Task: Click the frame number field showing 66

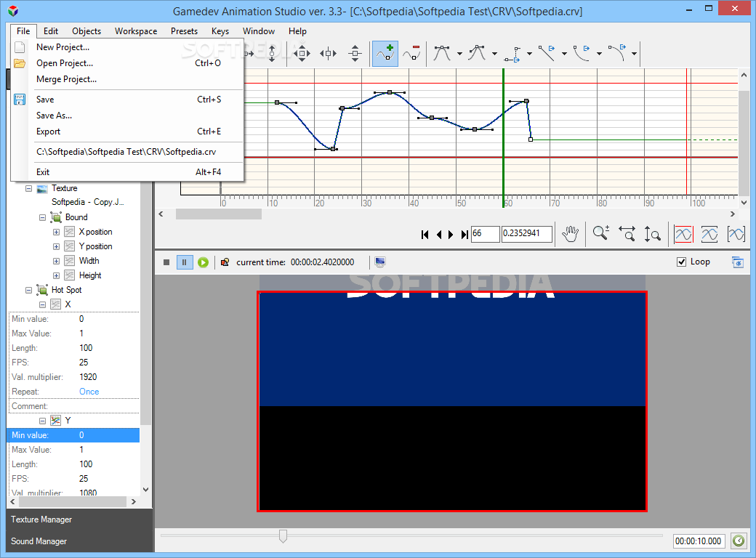Action: click(x=485, y=234)
